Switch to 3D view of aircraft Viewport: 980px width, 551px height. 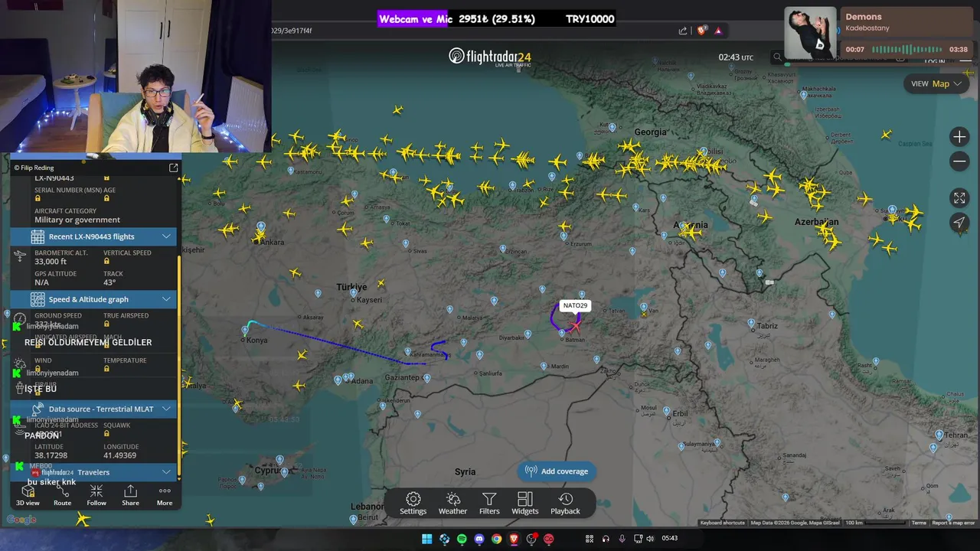click(28, 496)
